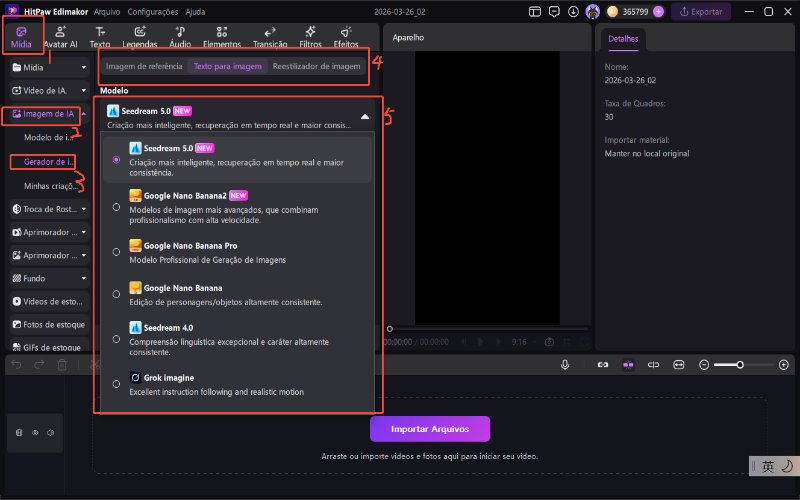Click the play button in preview
Screen dimensions: 800x500
(x=480, y=342)
